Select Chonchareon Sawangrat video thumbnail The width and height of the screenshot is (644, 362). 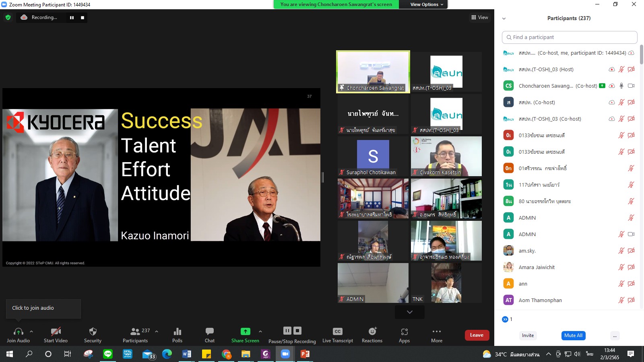coord(373,72)
